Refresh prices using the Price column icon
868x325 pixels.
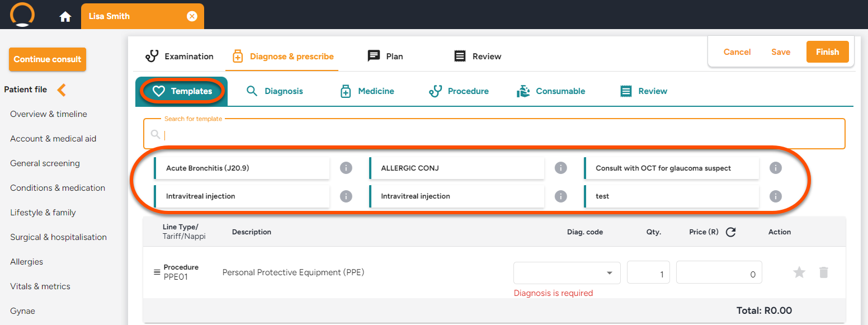point(730,232)
